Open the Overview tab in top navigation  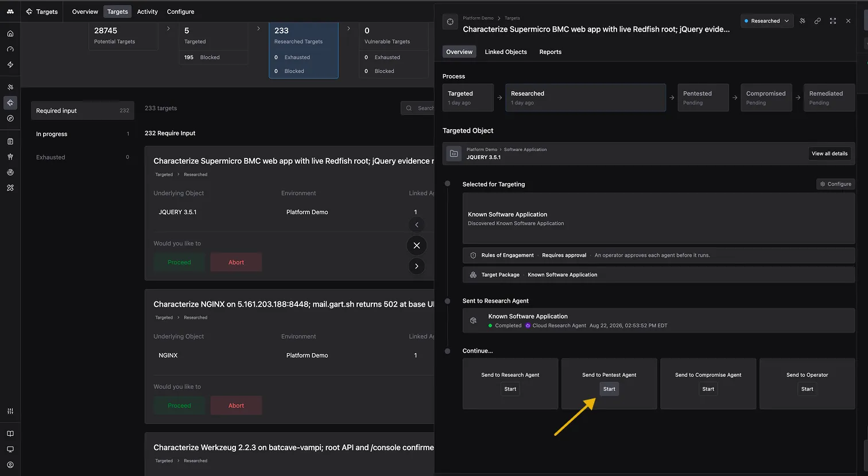click(x=85, y=11)
